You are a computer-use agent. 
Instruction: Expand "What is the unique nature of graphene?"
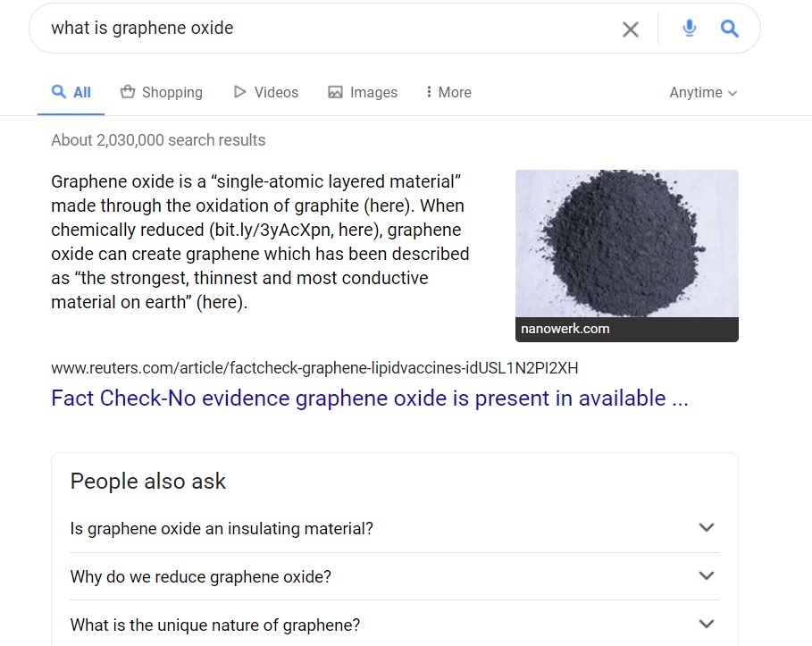coord(706,625)
